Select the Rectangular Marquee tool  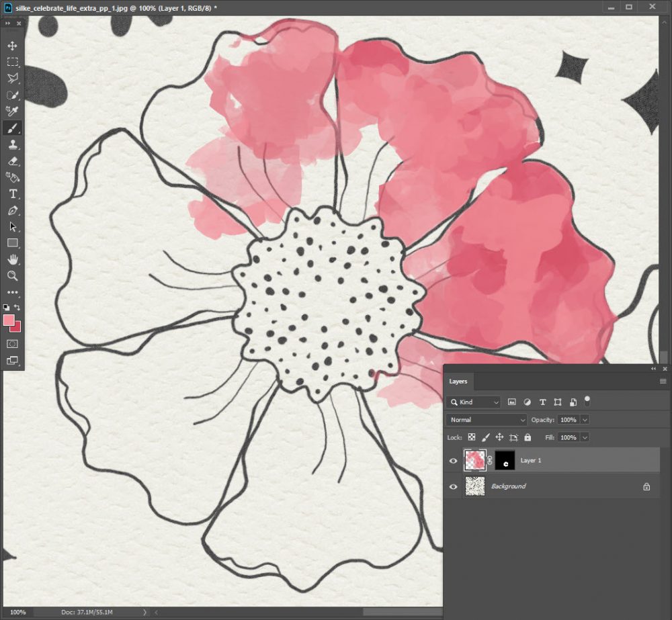12,62
